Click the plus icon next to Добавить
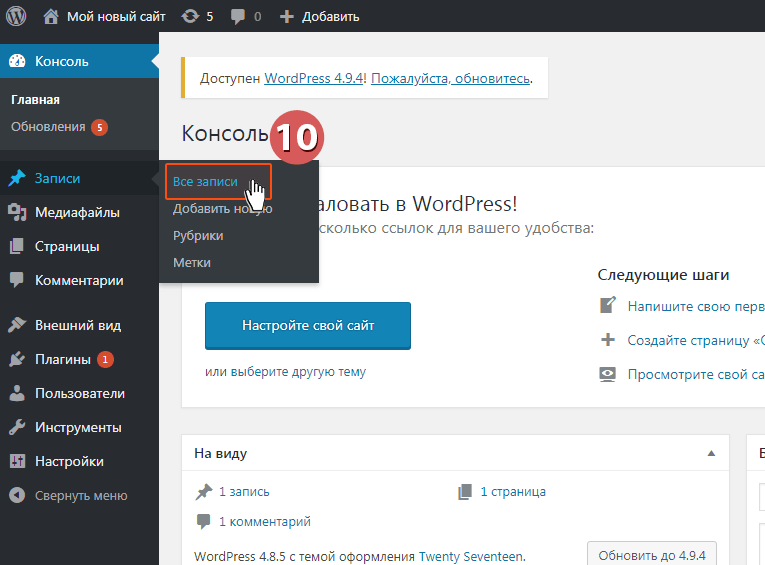Viewport: 765px width, 565px height. tap(287, 17)
